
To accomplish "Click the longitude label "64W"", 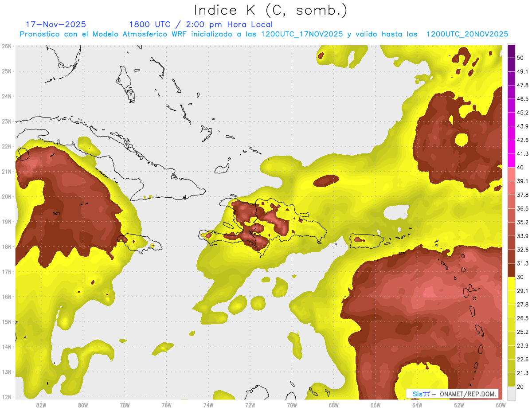I will tap(417, 405).
